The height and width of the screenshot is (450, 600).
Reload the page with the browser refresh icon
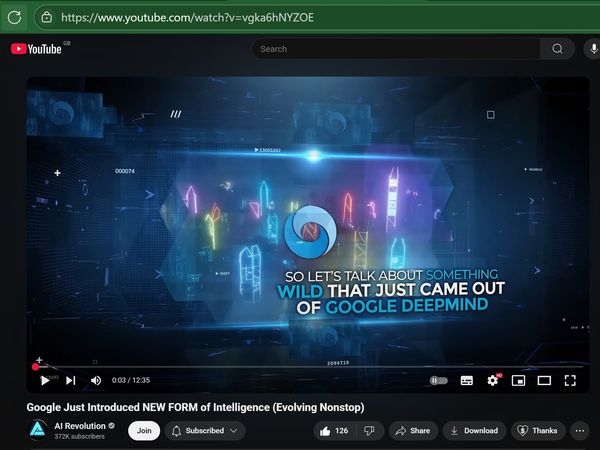click(15, 17)
